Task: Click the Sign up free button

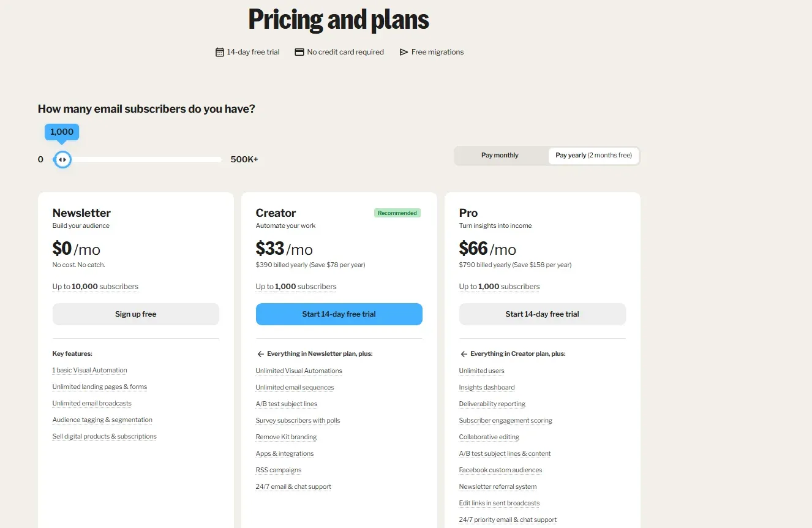Action: click(x=135, y=314)
